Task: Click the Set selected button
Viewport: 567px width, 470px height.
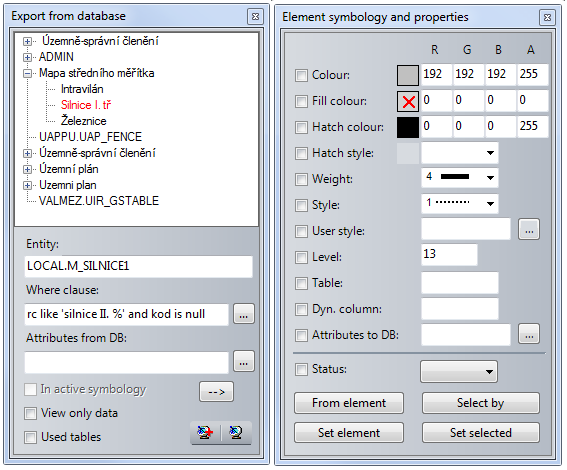Action: pyautogui.click(x=481, y=433)
